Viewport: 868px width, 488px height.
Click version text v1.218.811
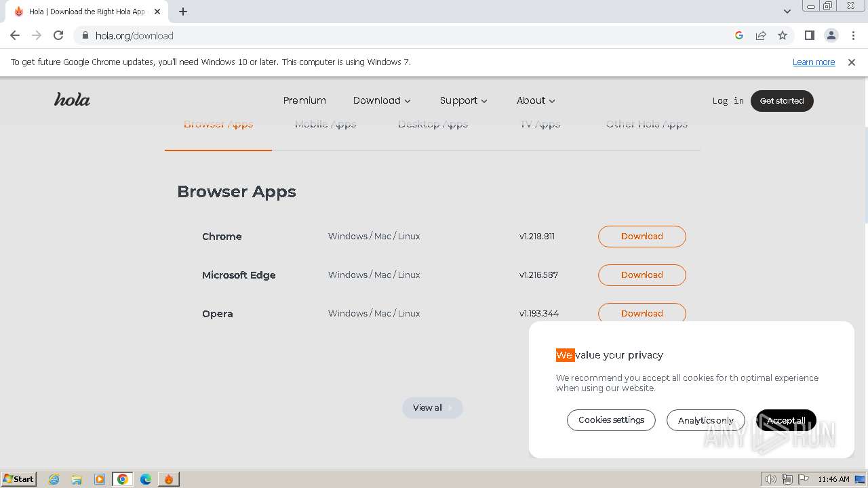[x=537, y=237]
